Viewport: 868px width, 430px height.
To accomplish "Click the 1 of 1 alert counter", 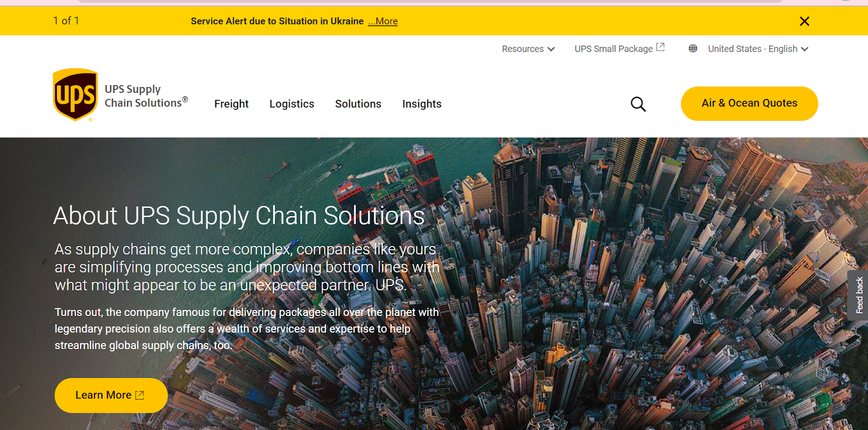I will pyautogui.click(x=66, y=21).
